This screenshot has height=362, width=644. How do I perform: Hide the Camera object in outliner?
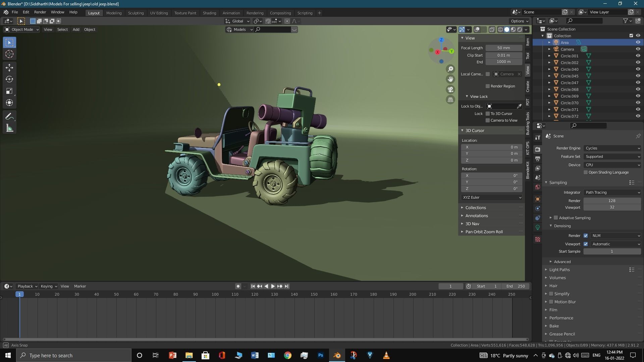[638, 49]
